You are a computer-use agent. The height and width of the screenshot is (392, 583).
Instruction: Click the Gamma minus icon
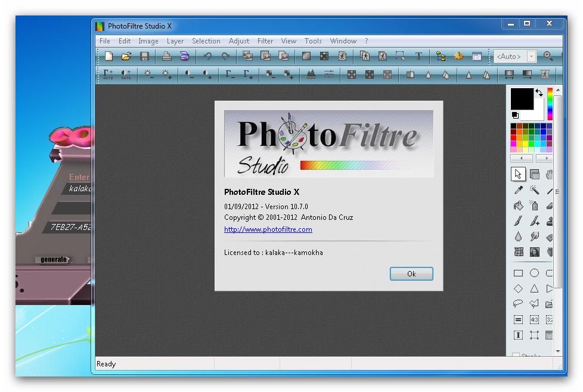tap(230, 74)
